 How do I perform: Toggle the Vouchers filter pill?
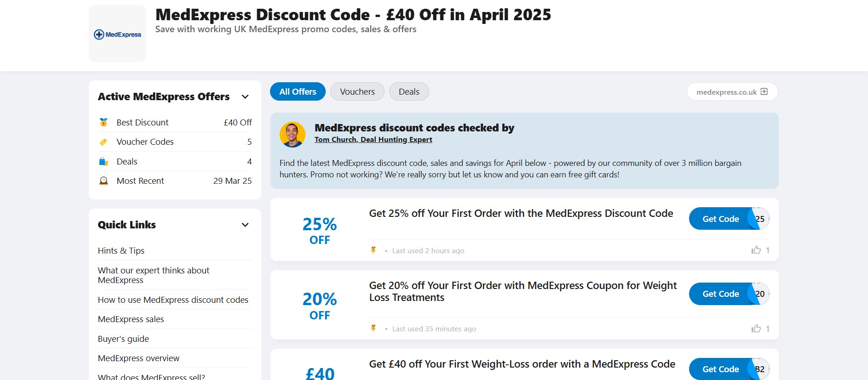click(x=357, y=91)
